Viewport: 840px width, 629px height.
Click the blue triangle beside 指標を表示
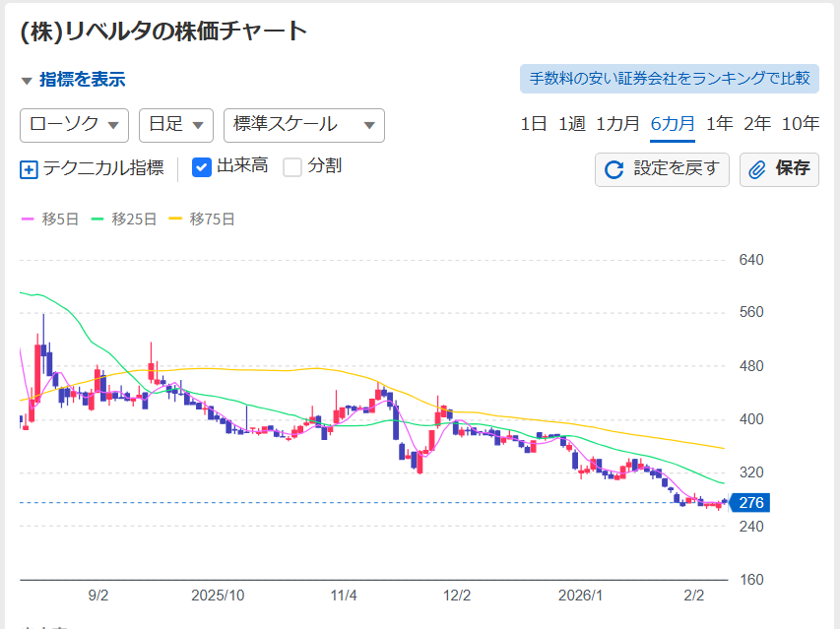click(x=26, y=79)
